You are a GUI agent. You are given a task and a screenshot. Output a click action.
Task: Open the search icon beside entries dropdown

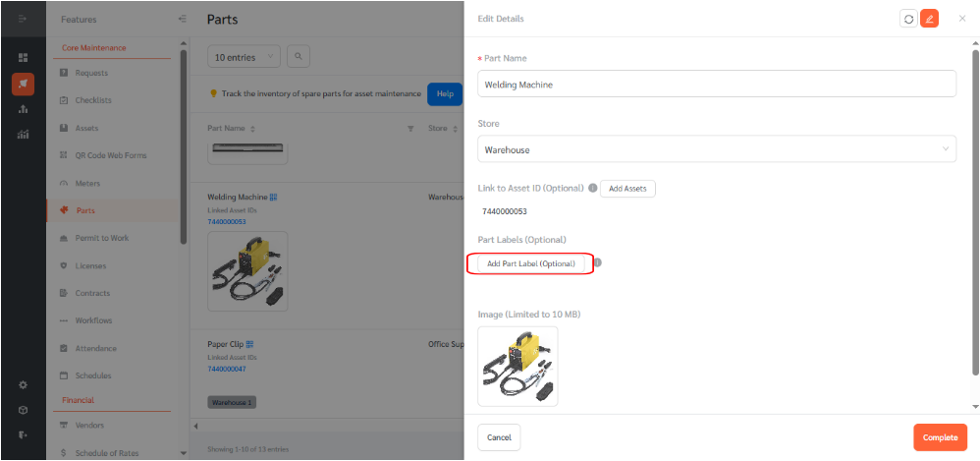click(299, 57)
